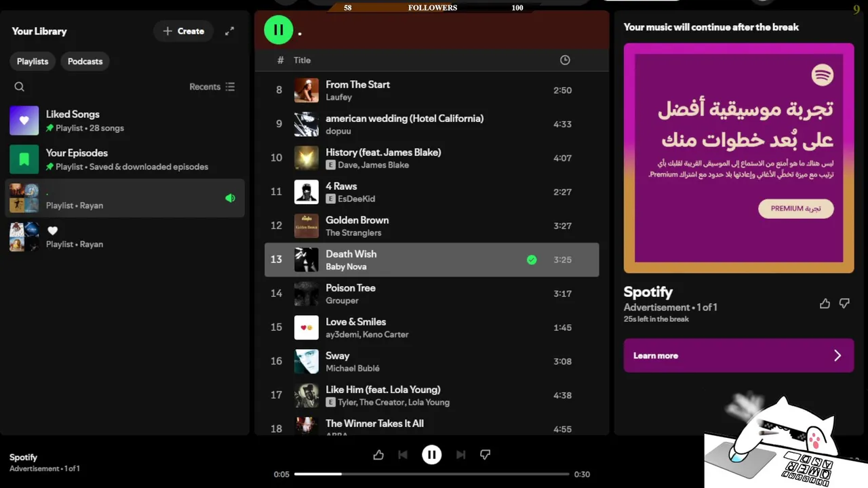The image size is (868, 488).
Task: Click the Sway album cover
Action: click(x=307, y=361)
